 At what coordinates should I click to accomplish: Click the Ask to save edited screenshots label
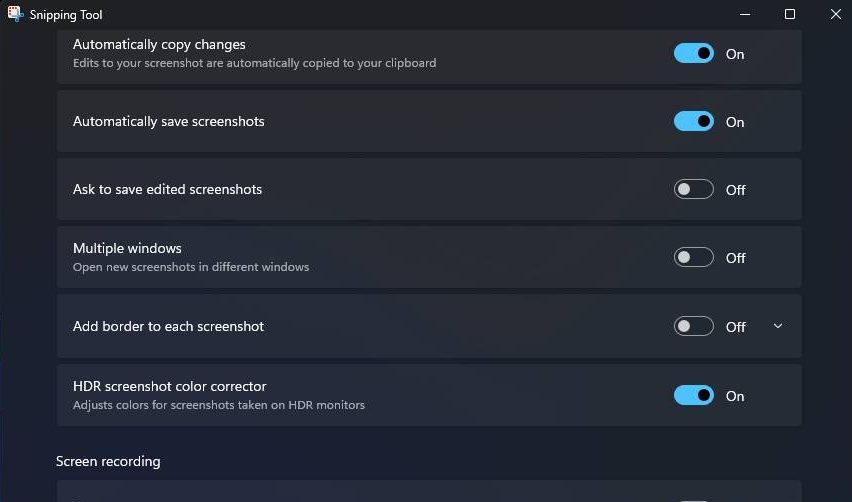pyautogui.click(x=167, y=190)
